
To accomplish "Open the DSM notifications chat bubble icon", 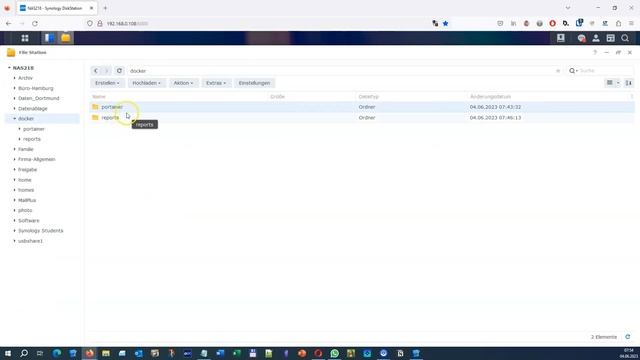I will [581, 38].
